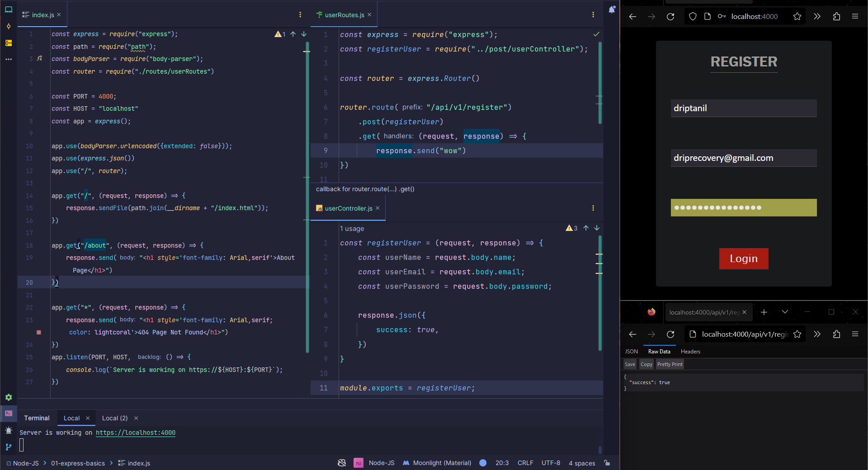Open the UTF-8 encoding selector
Viewport: 868px width, 470px height.
pyautogui.click(x=551, y=463)
